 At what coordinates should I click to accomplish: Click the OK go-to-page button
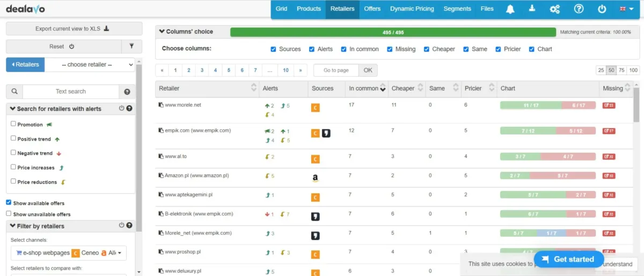[x=368, y=70]
